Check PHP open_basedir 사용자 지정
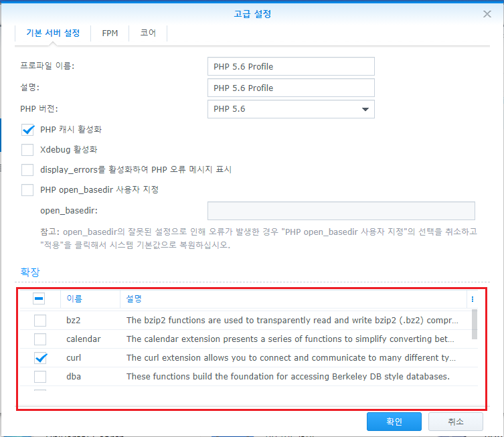Screen dimensions: 504x437 click(x=27, y=190)
